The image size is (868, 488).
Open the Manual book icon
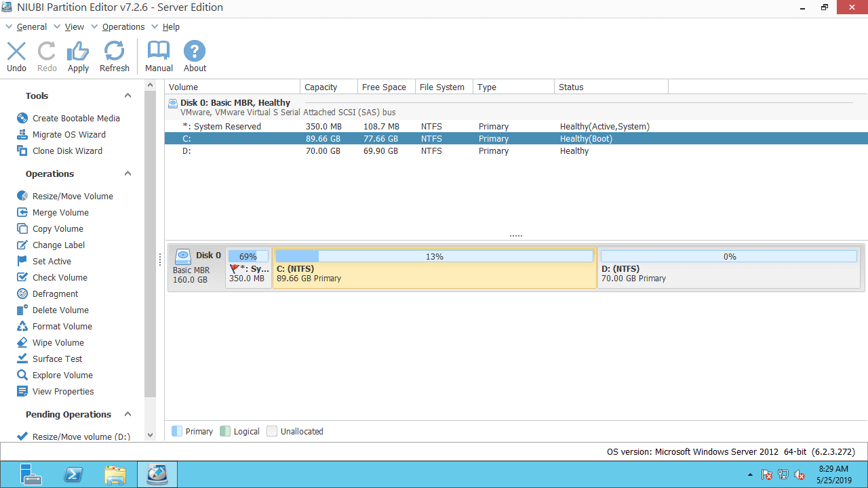(159, 52)
